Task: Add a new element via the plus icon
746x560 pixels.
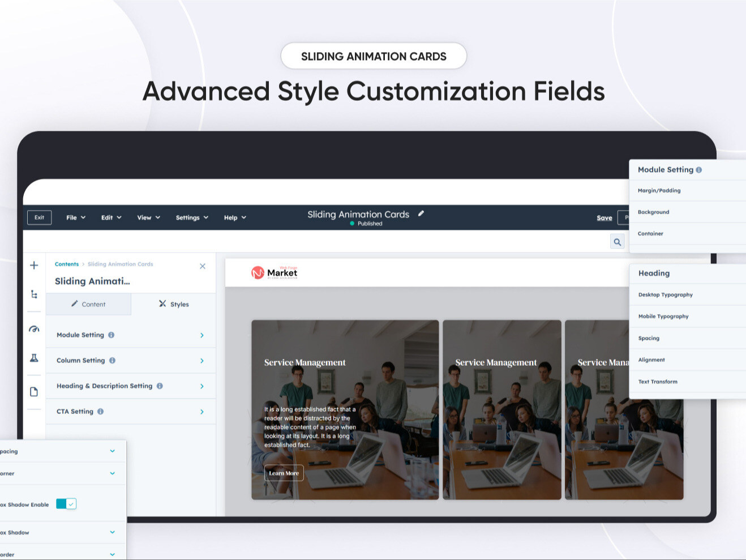Action: pyautogui.click(x=33, y=264)
